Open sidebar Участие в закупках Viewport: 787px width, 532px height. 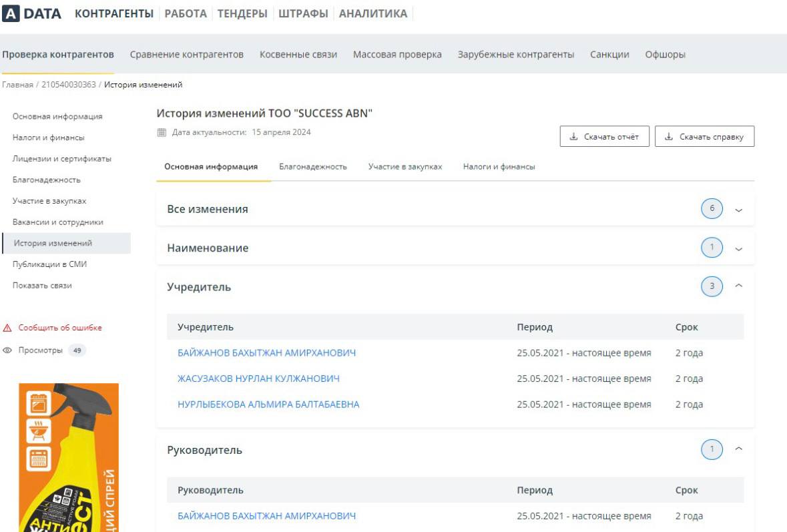49,201
